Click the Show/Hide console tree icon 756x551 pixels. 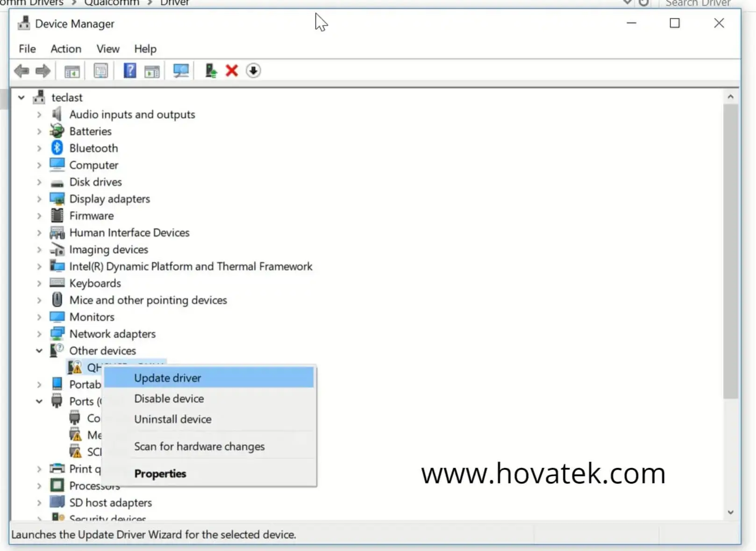71,71
